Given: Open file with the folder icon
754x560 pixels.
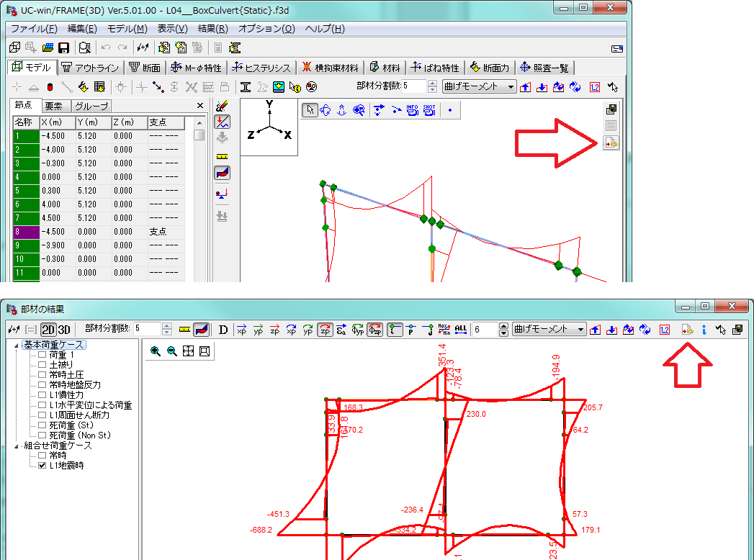Looking at the screenshot, I should [48, 48].
